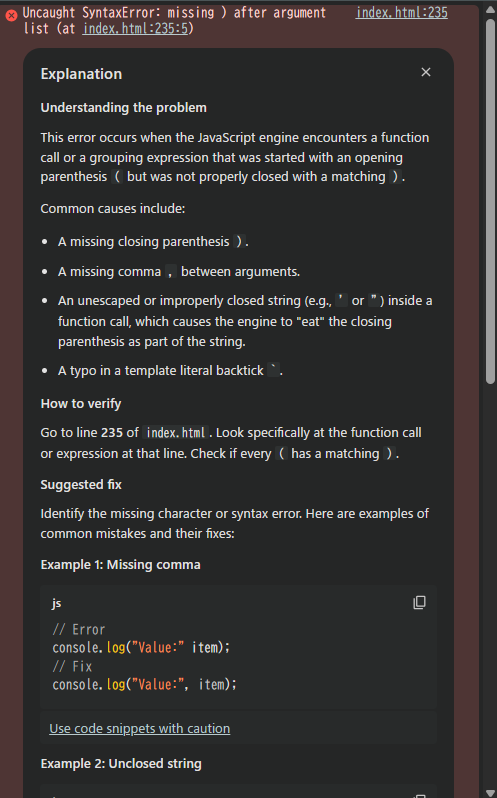Click the // Error comment line in snippet
The width and height of the screenshot is (497, 798).
coord(79,630)
